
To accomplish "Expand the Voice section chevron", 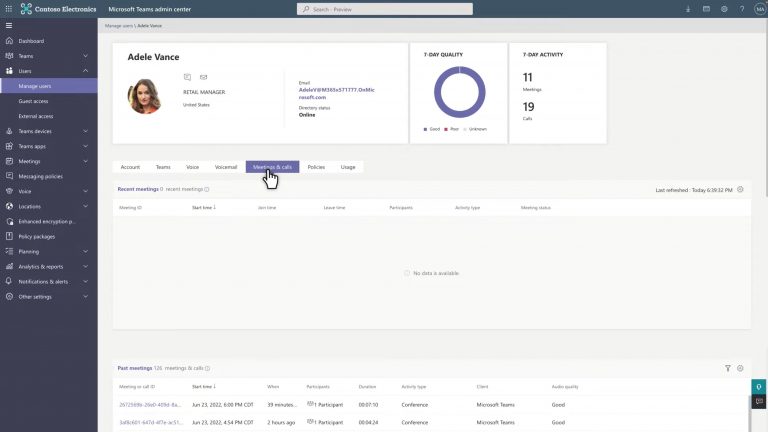I will click(86, 192).
